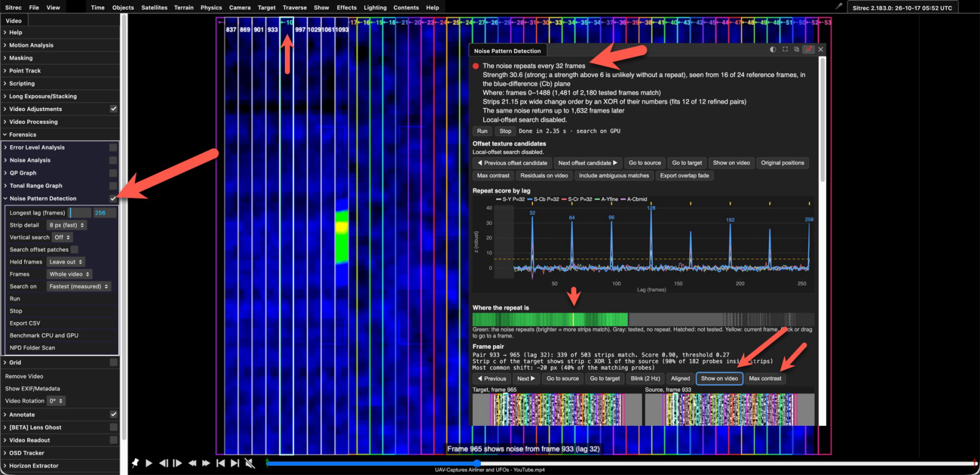This screenshot has width=980, height=475.
Task: Toggle the Annotate checkbox
Action: [x=113, y=414]
